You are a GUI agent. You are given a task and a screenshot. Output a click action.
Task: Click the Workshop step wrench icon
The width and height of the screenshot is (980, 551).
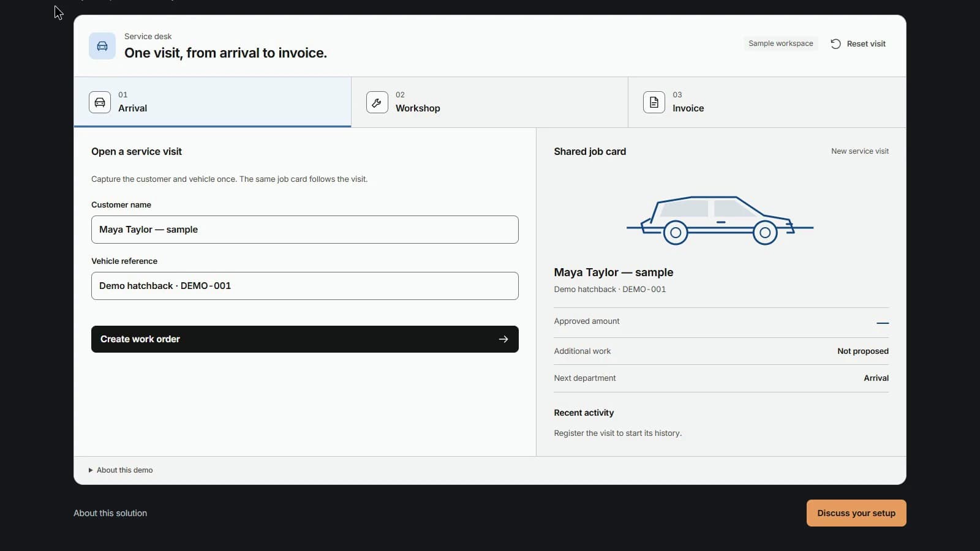click(x=377, y=102)
